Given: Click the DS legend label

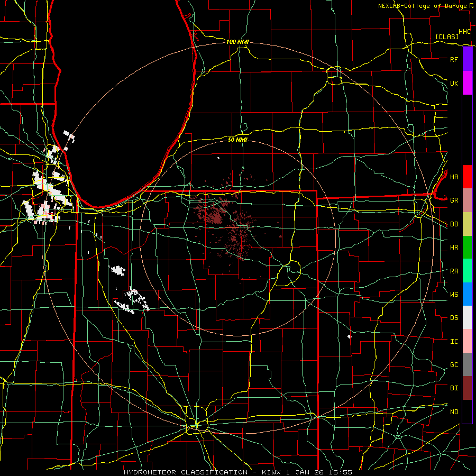Looking at the screenshot, I should pyautogui.click(x=454, y=318).
